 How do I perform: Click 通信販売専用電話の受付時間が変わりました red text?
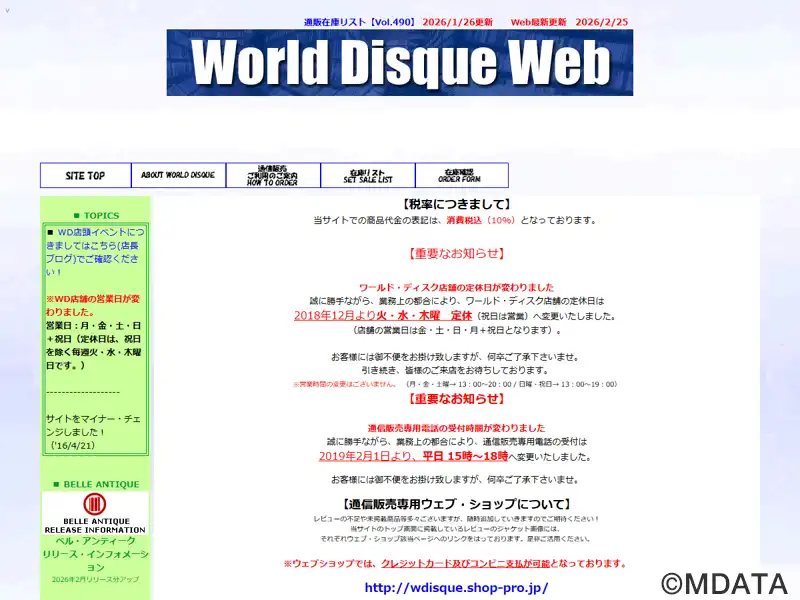[x=456, y=428]
